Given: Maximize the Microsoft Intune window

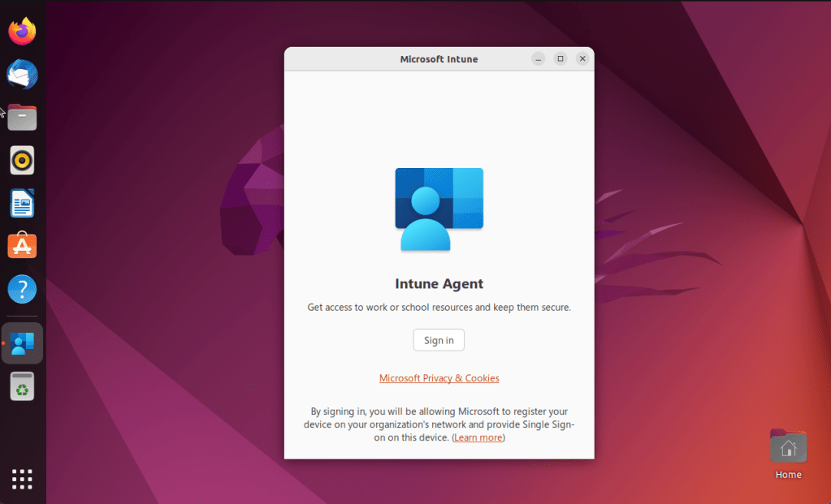Looking at the screenshot, I should point(560,58).
